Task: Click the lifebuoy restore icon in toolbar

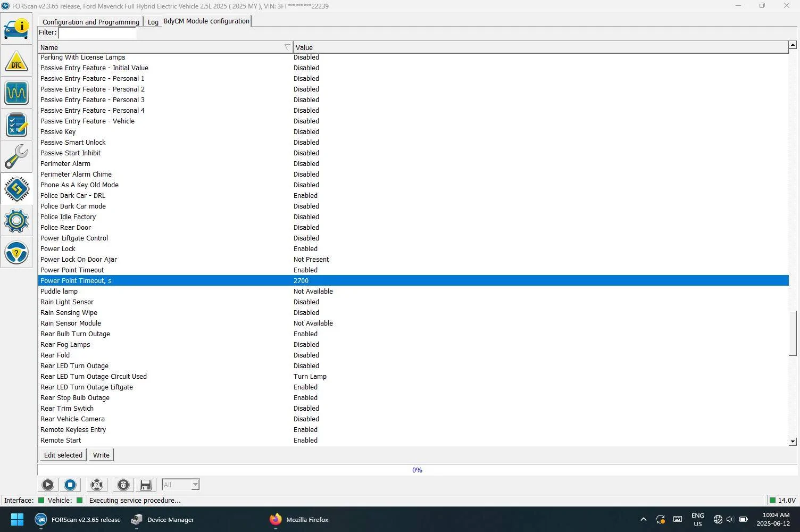Action: point(96,485)
